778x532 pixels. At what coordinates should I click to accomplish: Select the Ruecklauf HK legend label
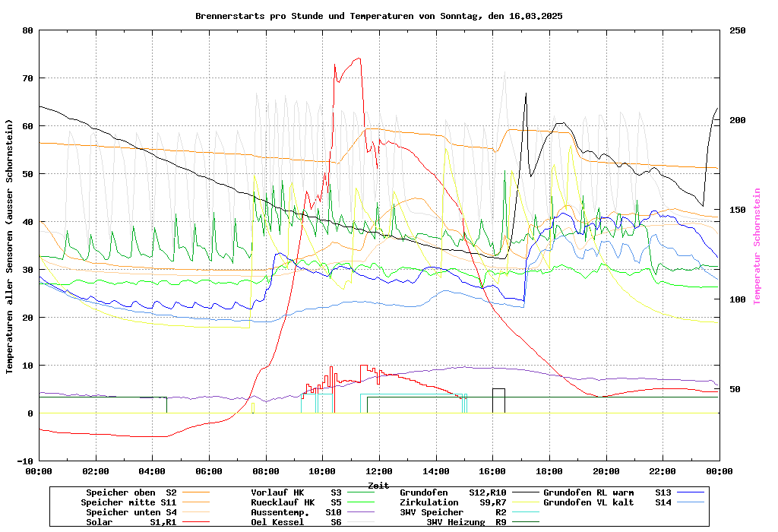click(x=282, y=502)
